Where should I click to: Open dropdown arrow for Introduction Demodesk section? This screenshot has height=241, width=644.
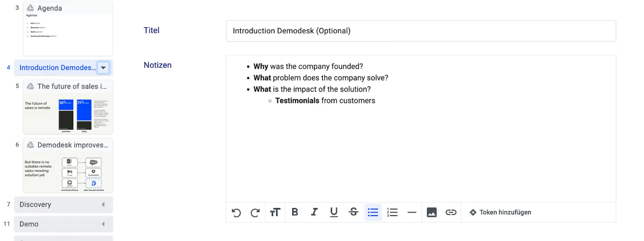coord(103,68)
